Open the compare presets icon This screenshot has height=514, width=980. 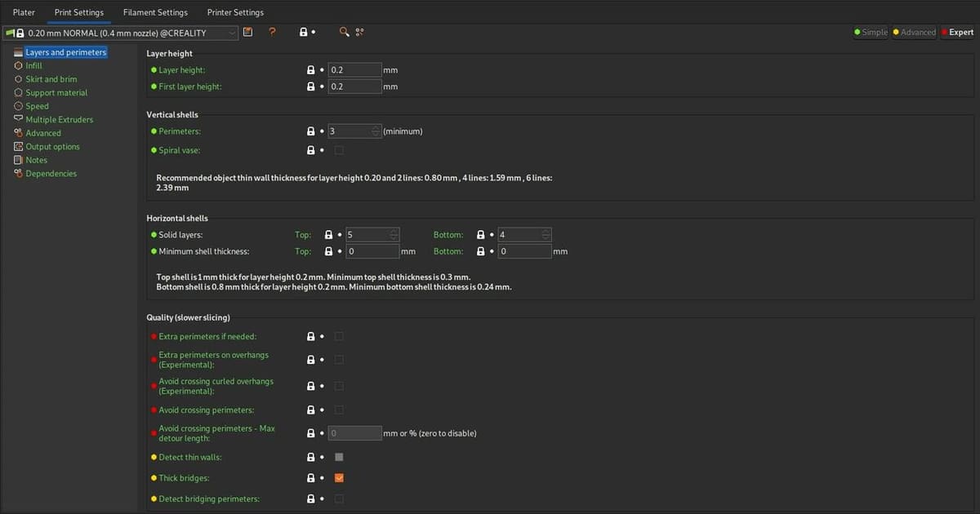pyautogui.click(x=359, y=32)
